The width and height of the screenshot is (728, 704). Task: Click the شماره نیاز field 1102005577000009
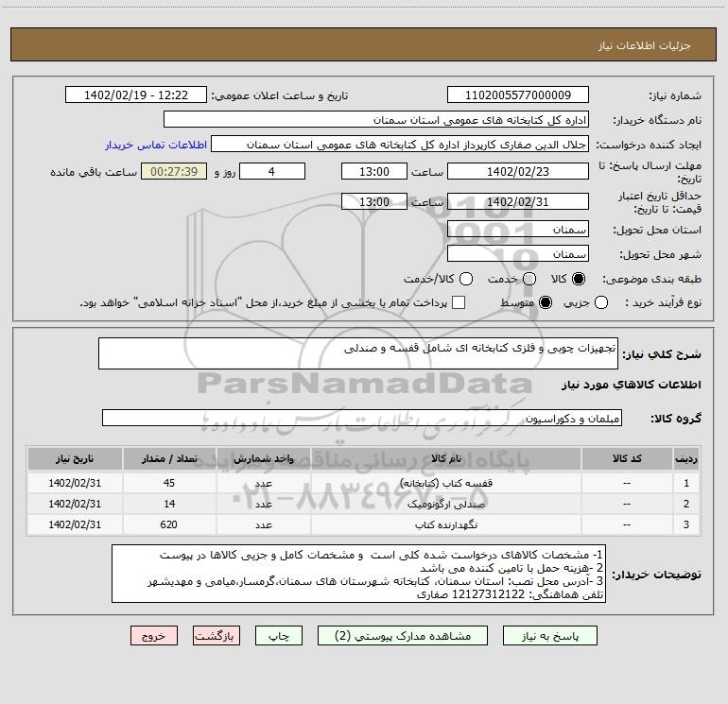tap(518, 95)
